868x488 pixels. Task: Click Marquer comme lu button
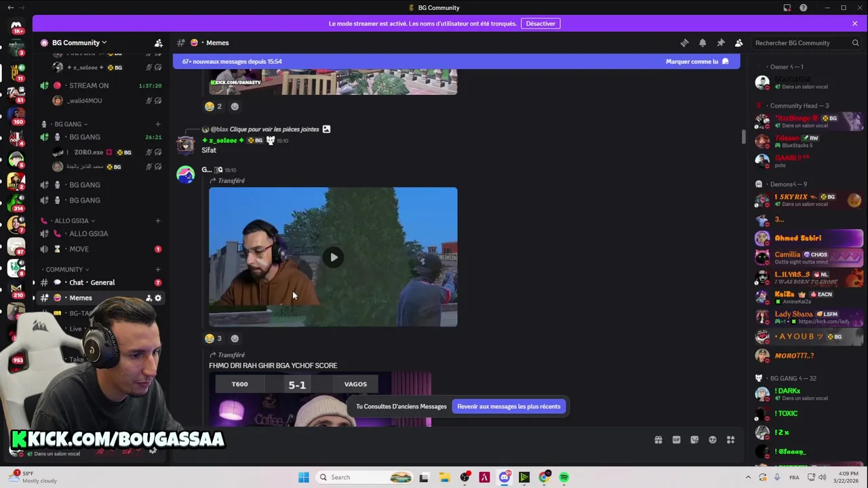[x=697, y=62]
